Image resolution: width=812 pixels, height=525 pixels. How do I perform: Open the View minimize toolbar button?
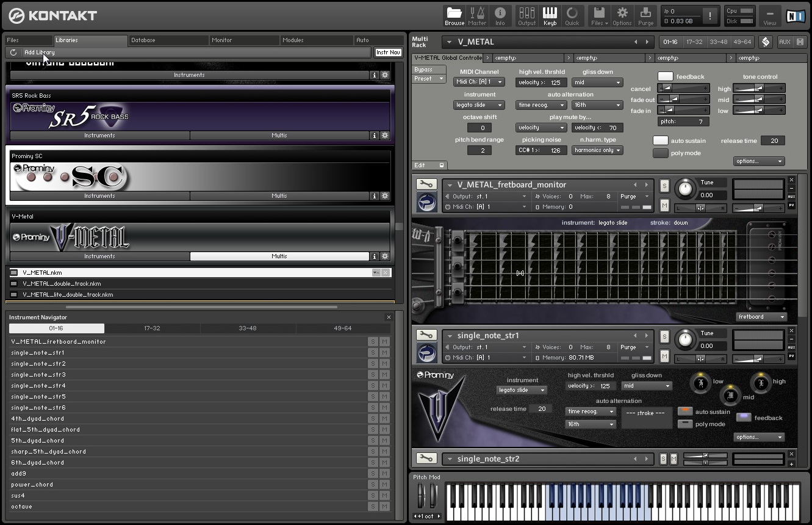coord(770,16)
